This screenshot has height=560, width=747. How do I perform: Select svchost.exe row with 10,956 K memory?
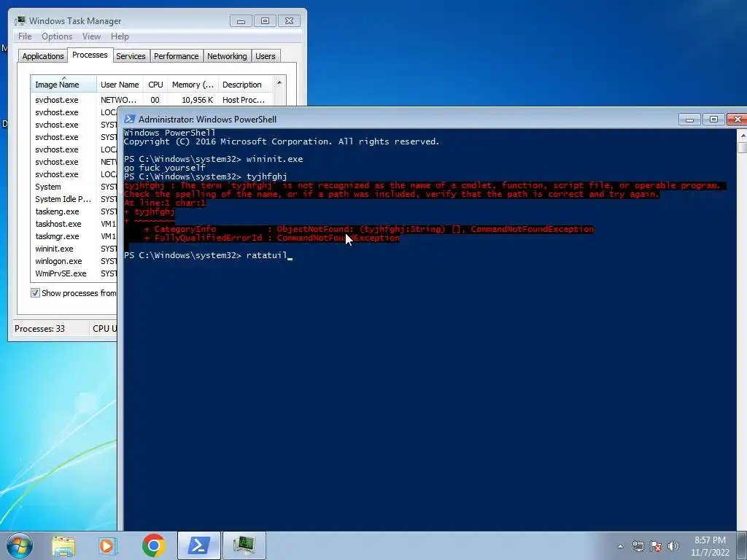pyautogui.click(x=152, y=100)
